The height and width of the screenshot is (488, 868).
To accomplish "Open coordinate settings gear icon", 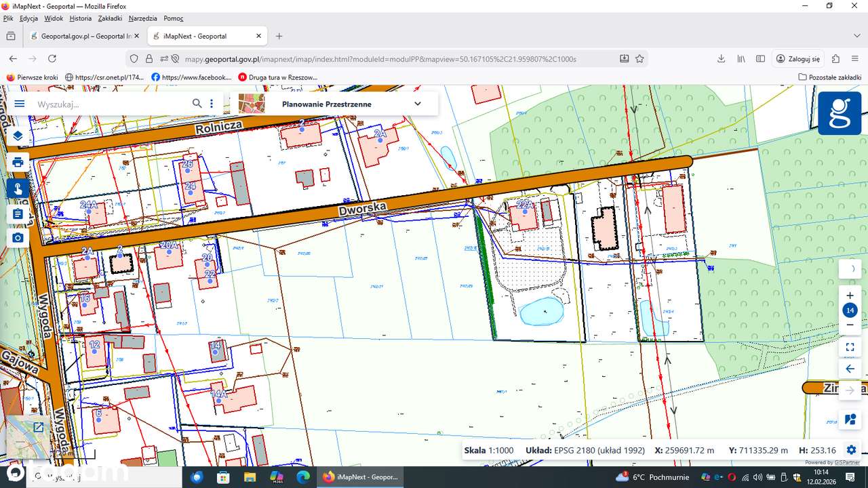I will tap(851, 450).
